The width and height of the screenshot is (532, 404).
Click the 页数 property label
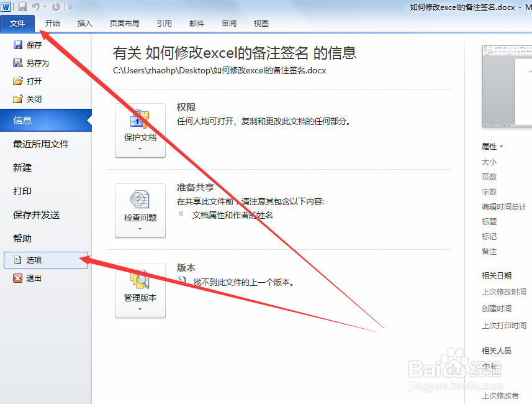tap(489, 177)
